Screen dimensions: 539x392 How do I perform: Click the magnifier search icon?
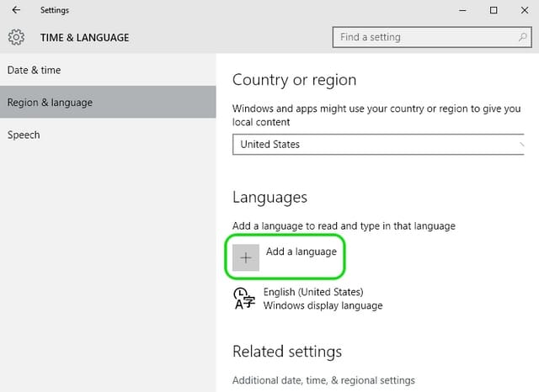523,37
